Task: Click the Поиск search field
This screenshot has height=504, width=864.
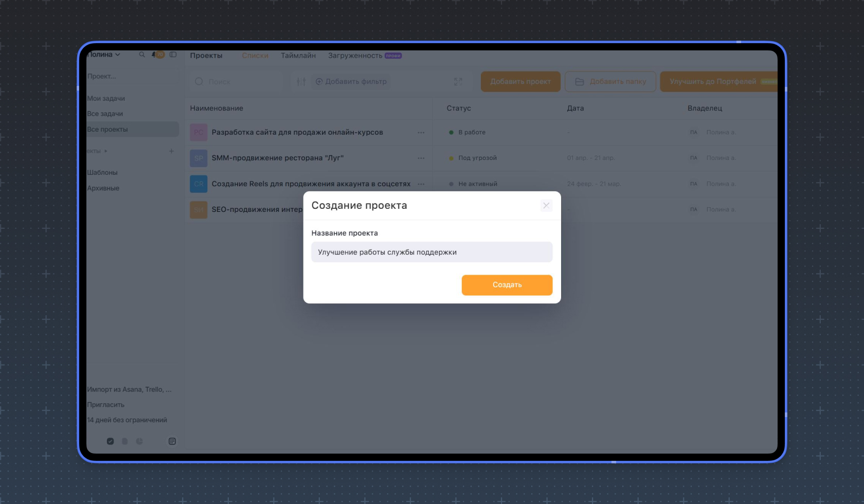Action: pos(237,81)
